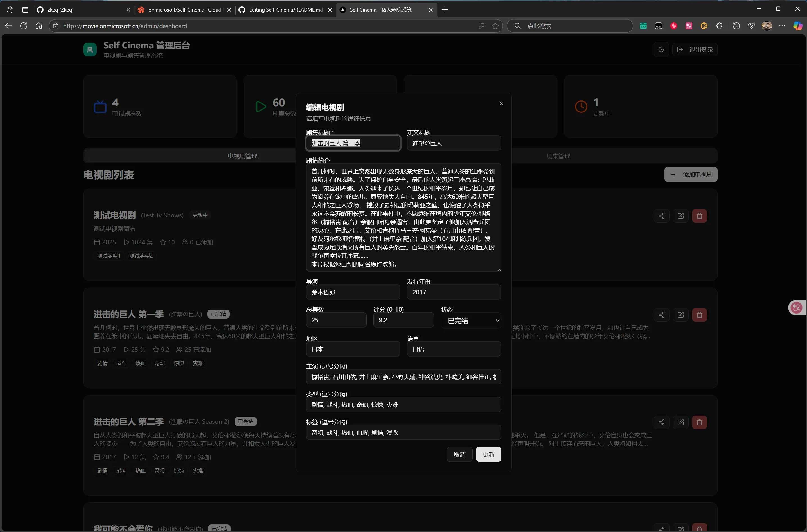Delete the 测试电视剧 show
The height and width of the screenshot is (532, 807).
click(x=699, y=216)
